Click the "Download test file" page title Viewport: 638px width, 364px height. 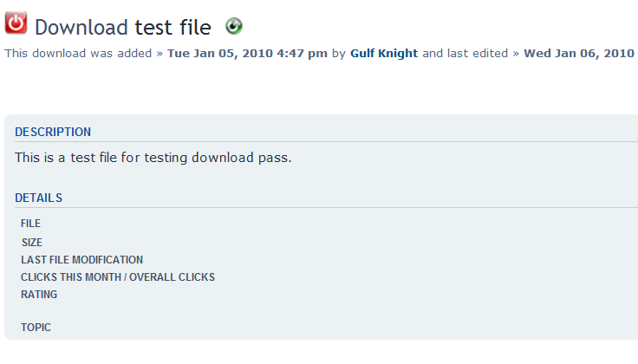[x=122, y=28]
